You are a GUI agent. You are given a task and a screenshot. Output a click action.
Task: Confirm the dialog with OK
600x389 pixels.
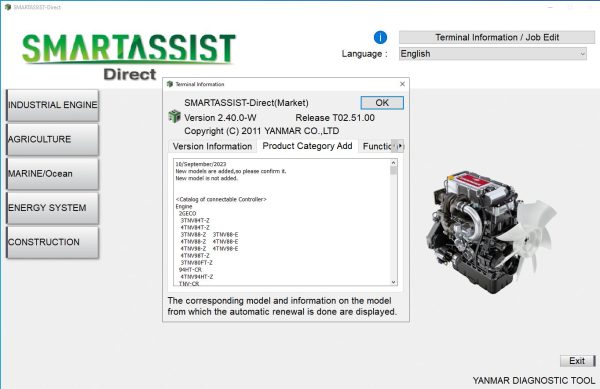coord(382,103)
